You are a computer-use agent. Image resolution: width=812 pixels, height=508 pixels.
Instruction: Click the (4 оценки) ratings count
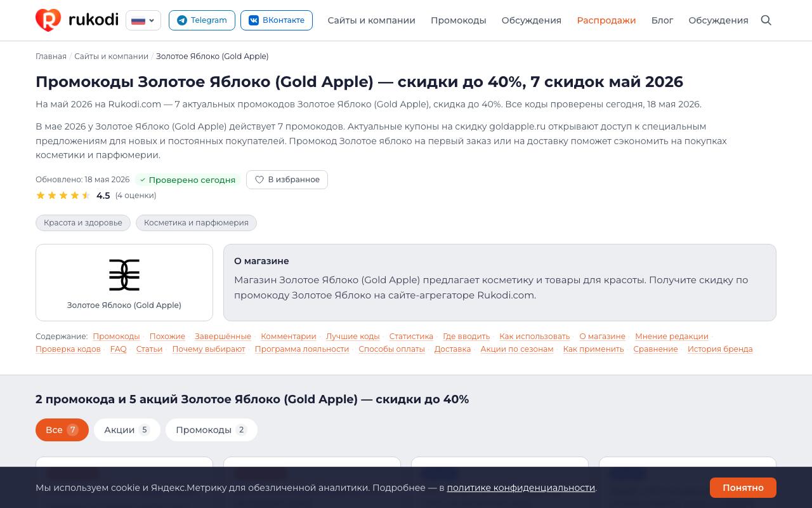pos(136,196)
